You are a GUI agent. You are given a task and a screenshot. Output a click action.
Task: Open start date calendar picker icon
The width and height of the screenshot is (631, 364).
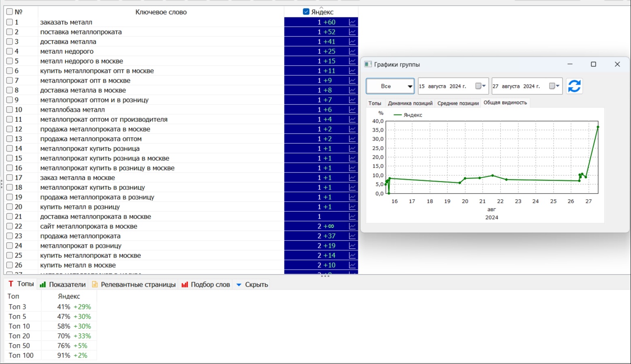[x=480, y=86]
